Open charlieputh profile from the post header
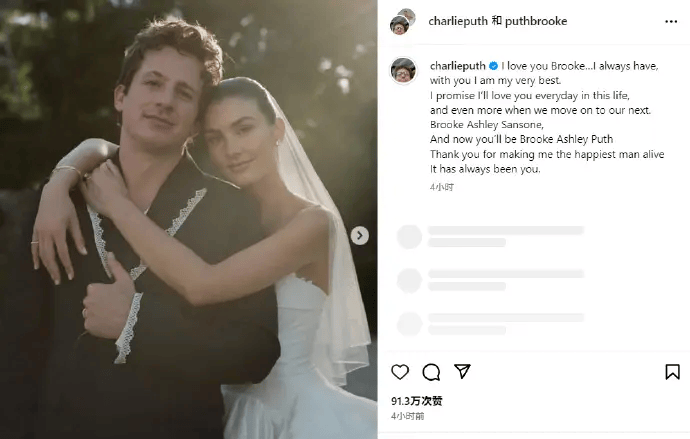 pos(458,21)
